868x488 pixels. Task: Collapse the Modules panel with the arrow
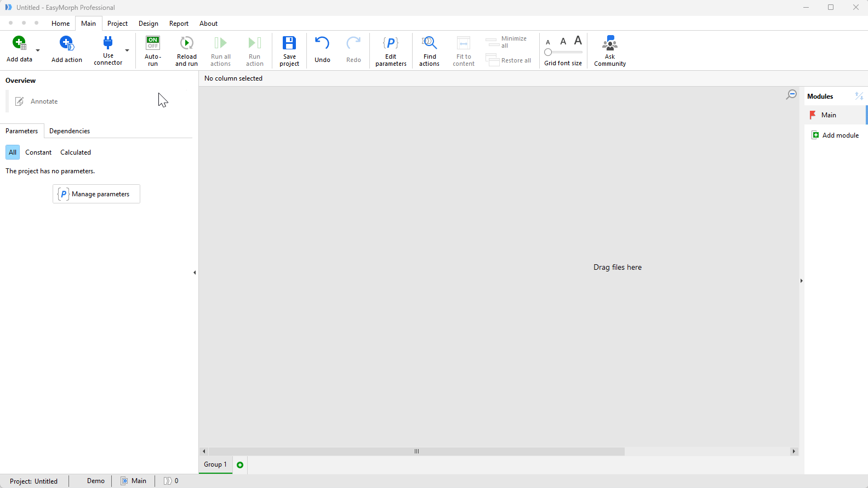pos(801,281)
